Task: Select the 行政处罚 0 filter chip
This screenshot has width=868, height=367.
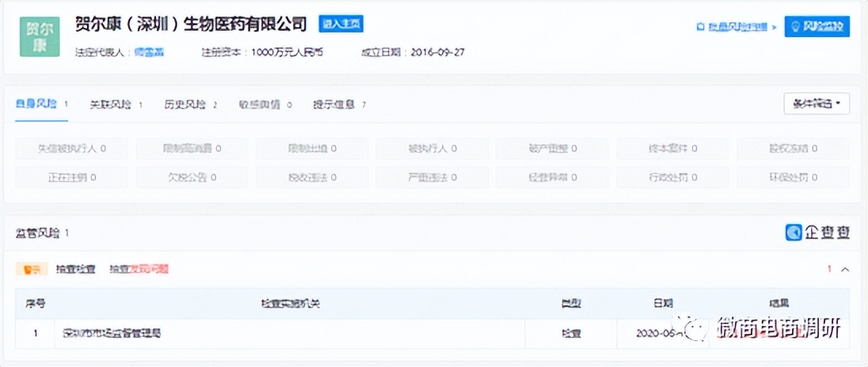Action: [x=672, y=177]
